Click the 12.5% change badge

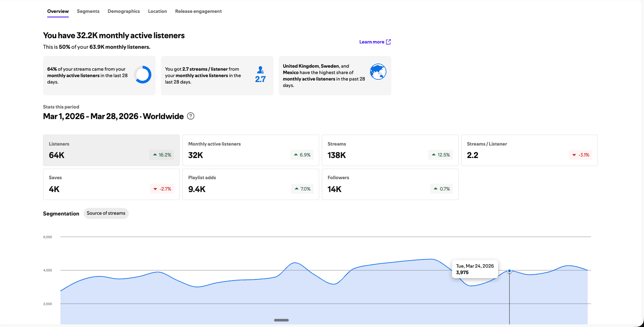[440, 155]
